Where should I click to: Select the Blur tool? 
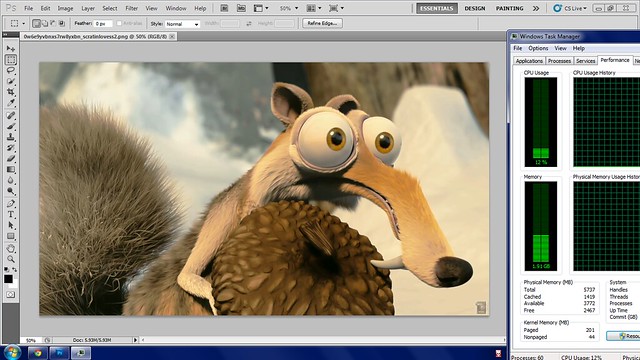click(11, 180)
